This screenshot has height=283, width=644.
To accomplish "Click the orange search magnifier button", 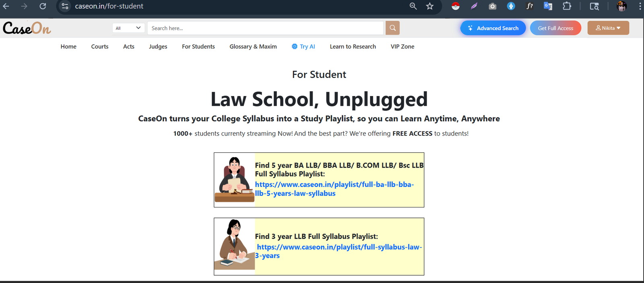I will [392, 28].
